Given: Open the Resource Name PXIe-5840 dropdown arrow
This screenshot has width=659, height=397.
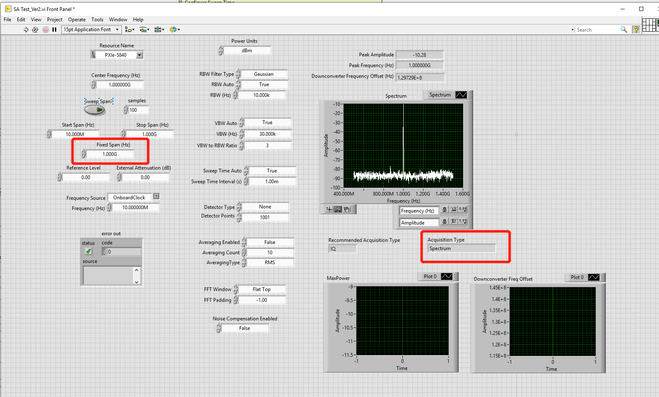Looking at the screenshot, I should [140, 55].
